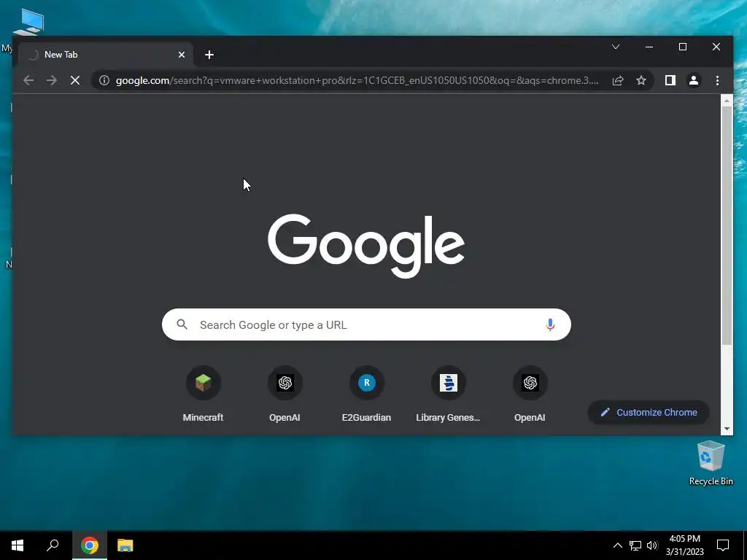The height and width of the screenshot is (560, 747).
Task: Click the page scrollbar up arrow
Action: pyautogui.click(x=727, y=100)
